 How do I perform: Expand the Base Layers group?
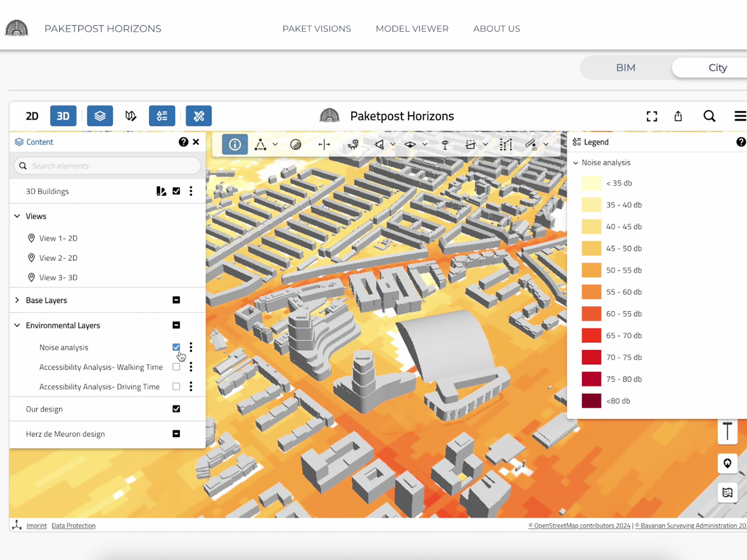click(17, 300)
